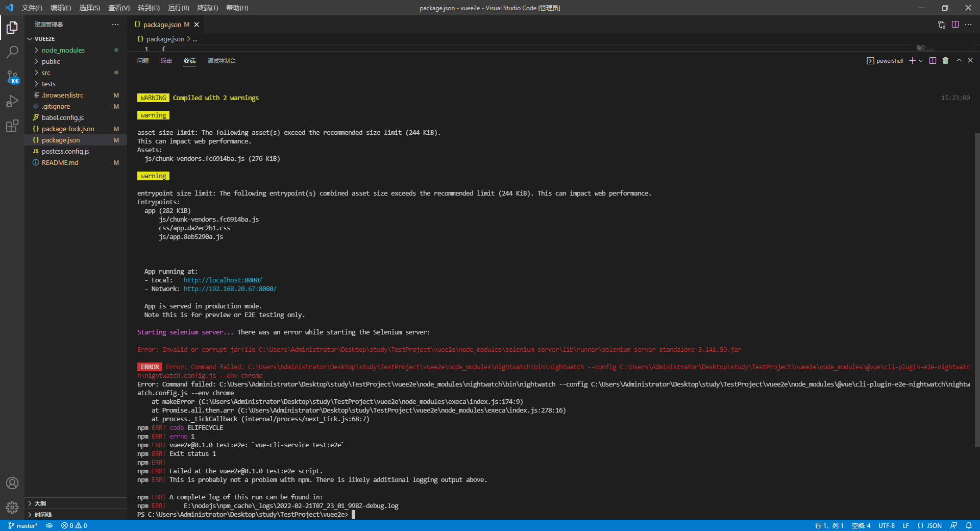Viewport: 980px width, 531px height.
Task: Switch to the 输出 (Output) panel tab
Action: [x=166, y=61]
